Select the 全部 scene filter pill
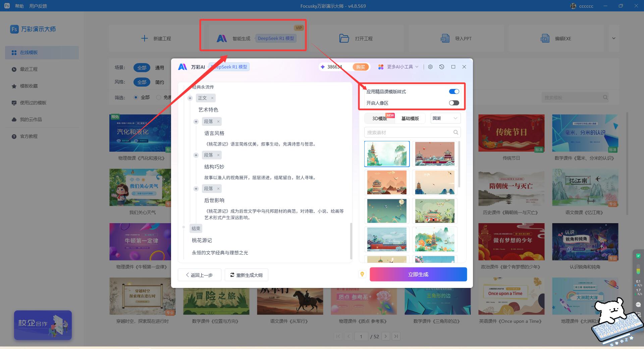Viewport: 644px width, 349px height. [142, 67]
